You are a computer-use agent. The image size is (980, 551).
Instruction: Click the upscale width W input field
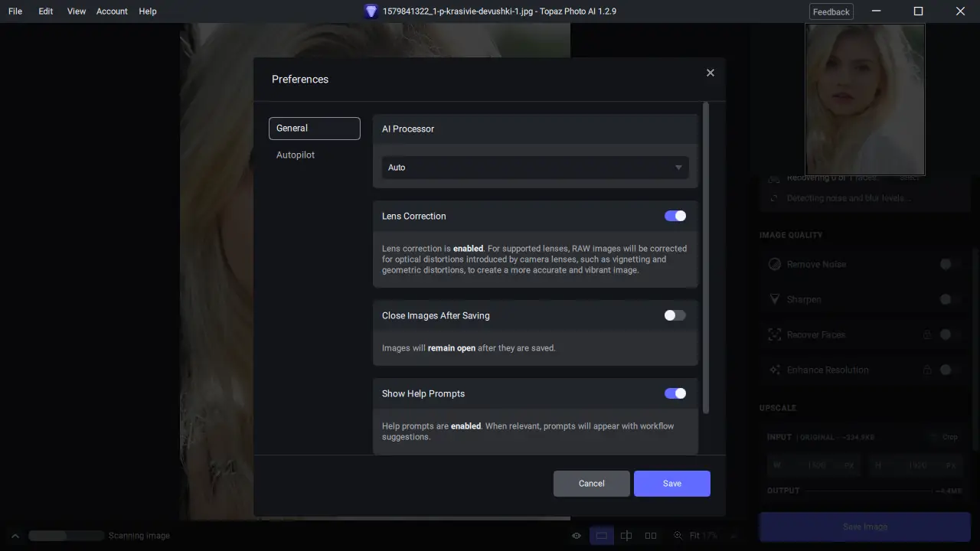click(x=814, y=465)
